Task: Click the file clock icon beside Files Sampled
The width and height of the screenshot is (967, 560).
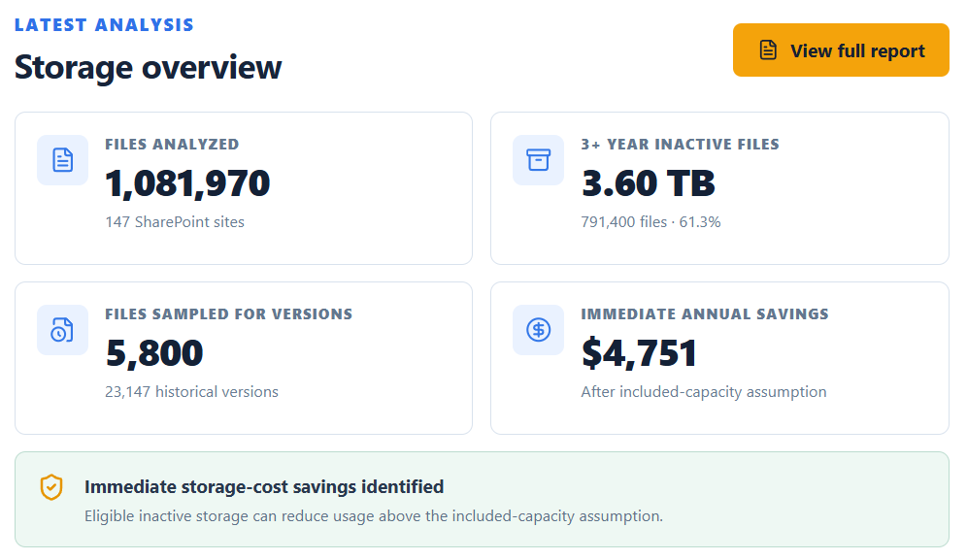Action: tap(62, 330)
